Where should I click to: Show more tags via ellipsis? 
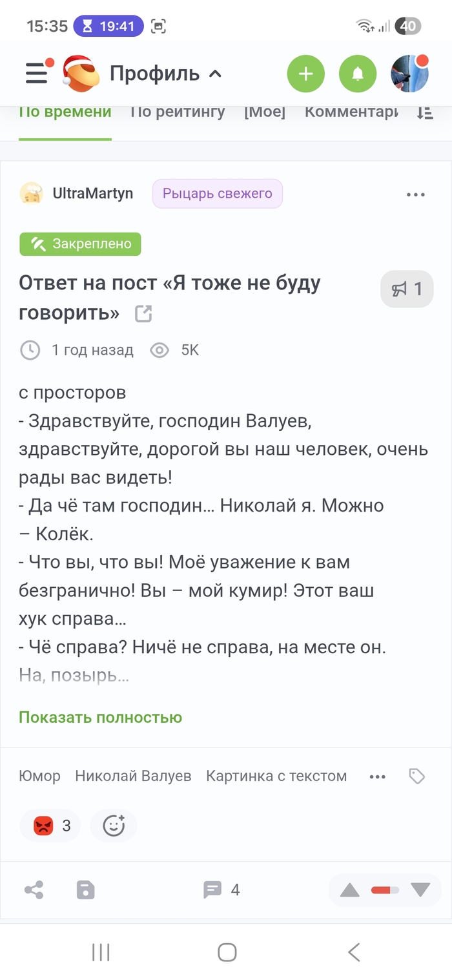377,777
